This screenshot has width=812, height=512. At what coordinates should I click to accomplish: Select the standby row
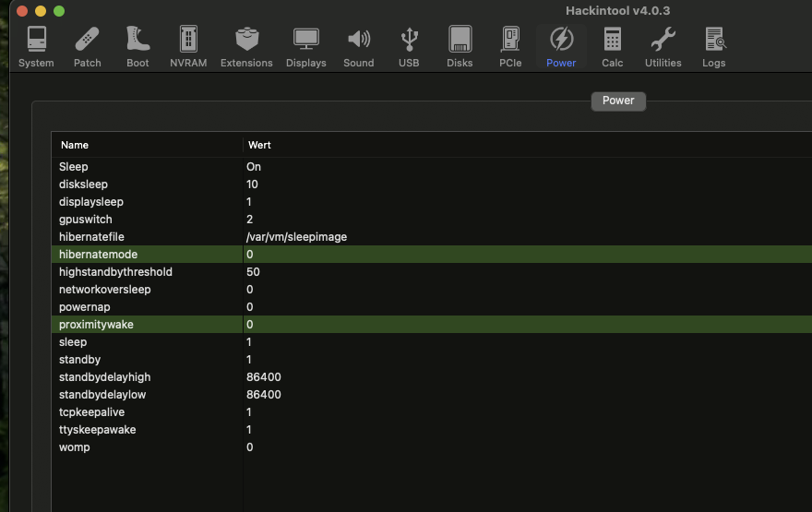click(x=432, y=360)
